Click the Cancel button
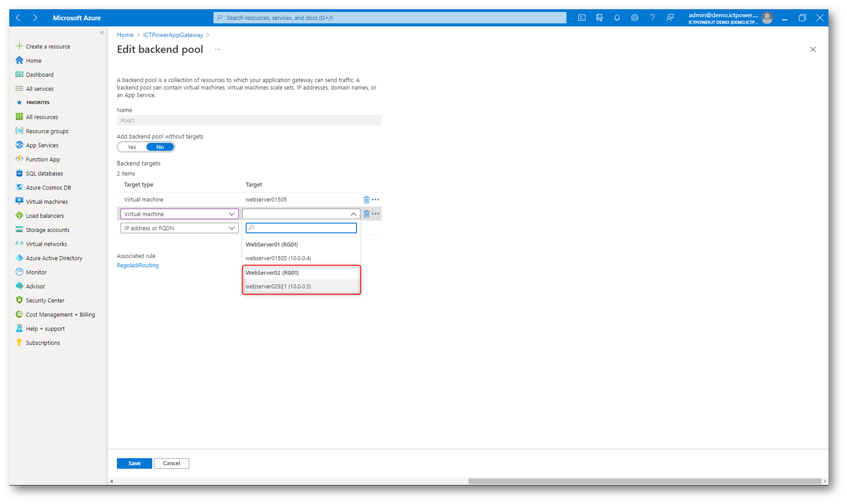 pos(172,463)
